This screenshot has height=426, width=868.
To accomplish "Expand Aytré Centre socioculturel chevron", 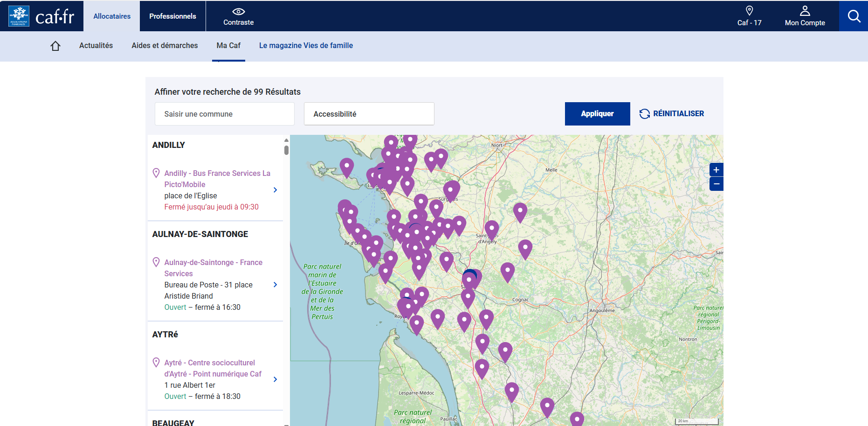I will [275, 379].
